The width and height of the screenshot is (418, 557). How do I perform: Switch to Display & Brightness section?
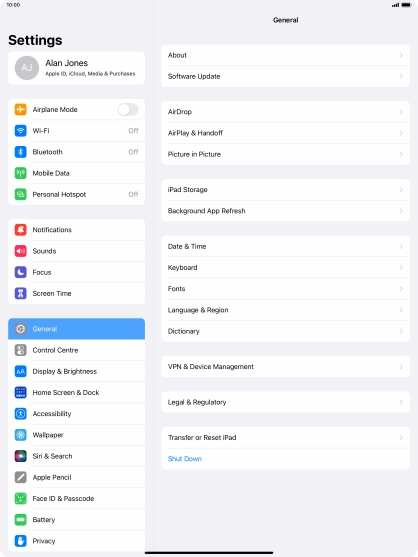coord(76,371)
